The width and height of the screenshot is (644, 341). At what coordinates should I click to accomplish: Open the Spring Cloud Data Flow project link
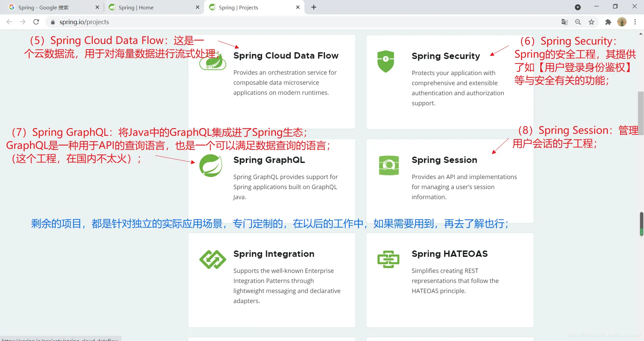(286, 56)
